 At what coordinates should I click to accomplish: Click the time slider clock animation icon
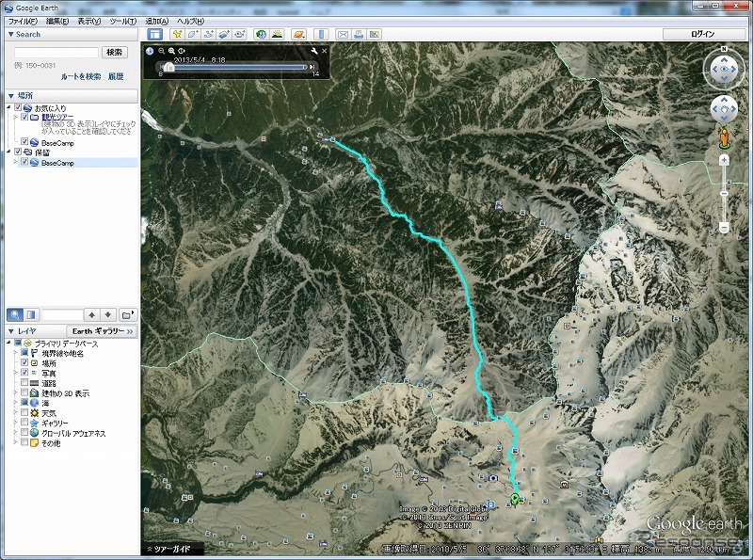(181, 51)
